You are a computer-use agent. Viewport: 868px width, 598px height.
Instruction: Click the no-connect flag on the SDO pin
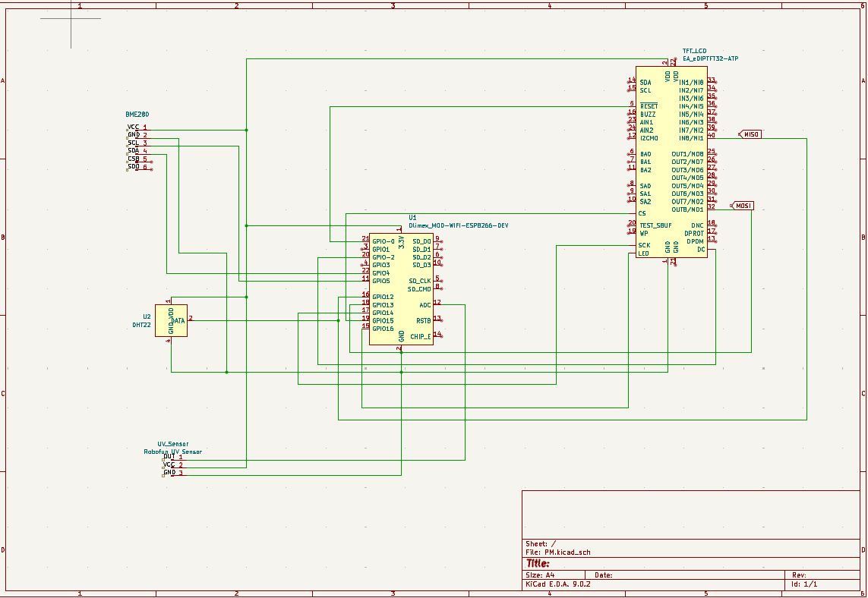[152, 170]
